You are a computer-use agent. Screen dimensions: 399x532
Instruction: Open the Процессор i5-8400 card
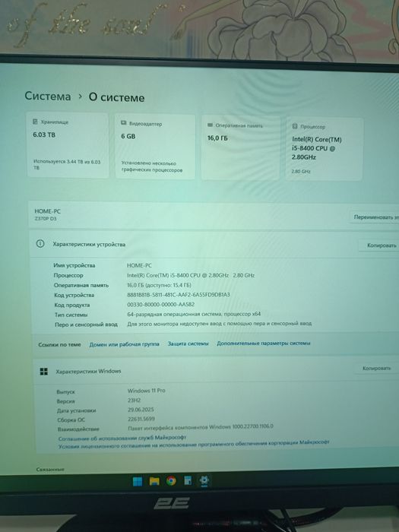(x=324, y=149)
